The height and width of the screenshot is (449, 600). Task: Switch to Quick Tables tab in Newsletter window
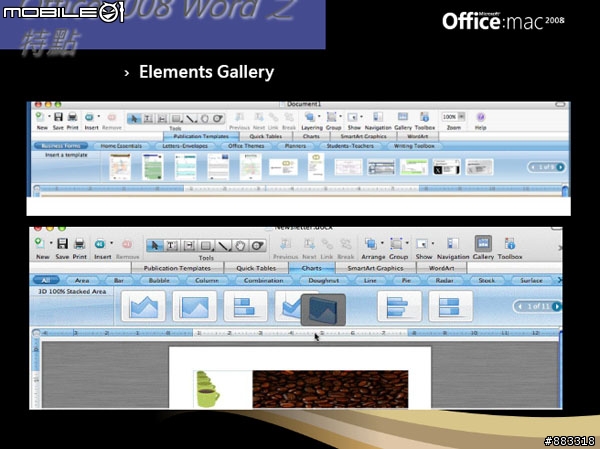tap(256, 268)
